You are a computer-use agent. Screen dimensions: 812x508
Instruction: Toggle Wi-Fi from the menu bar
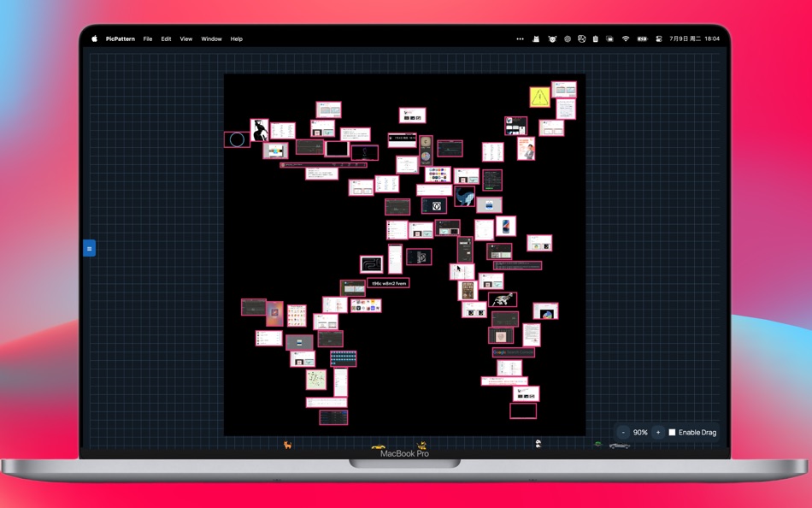[625, 38]
